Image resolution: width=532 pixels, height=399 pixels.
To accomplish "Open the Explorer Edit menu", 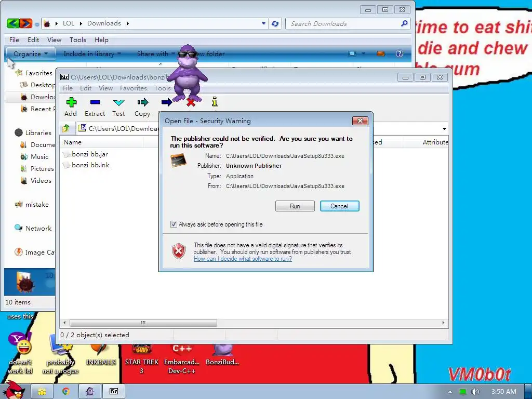I will [x=33, y=39].
